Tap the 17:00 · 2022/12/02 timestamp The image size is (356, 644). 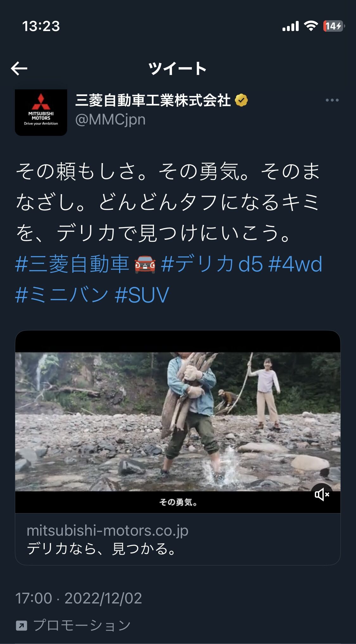(79, 598)
